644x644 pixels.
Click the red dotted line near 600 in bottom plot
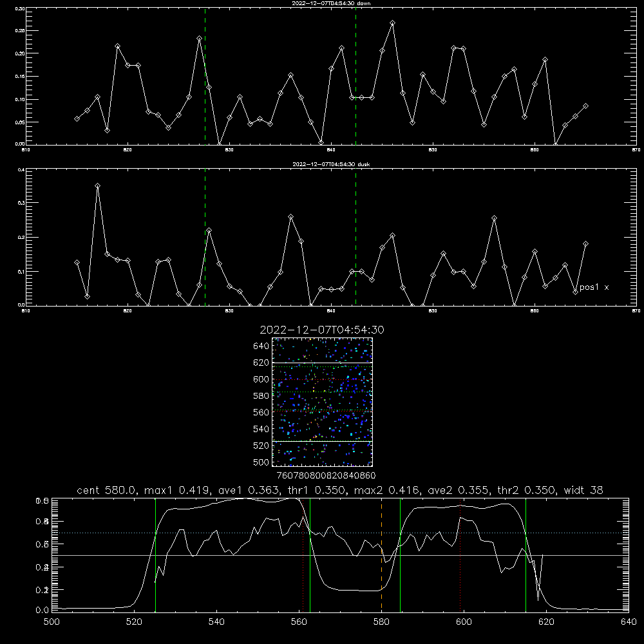tap(460, 554)
